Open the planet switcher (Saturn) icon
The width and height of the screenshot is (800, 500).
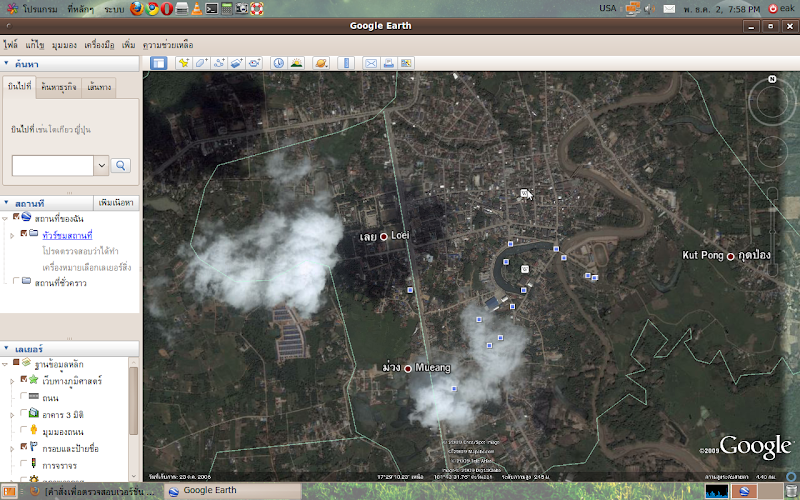point(321,63)
